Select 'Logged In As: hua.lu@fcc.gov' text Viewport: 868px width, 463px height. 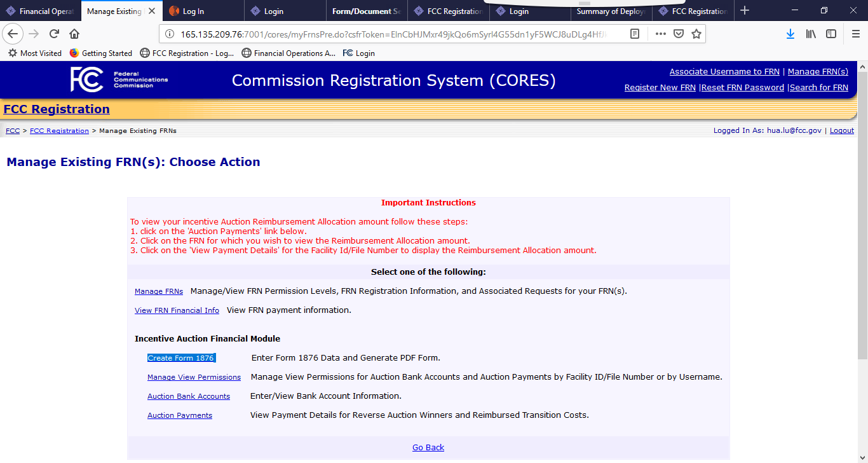click(768, 130)
